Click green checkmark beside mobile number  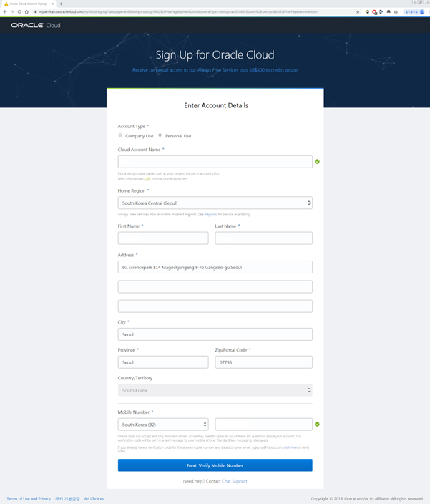[317, 425]
